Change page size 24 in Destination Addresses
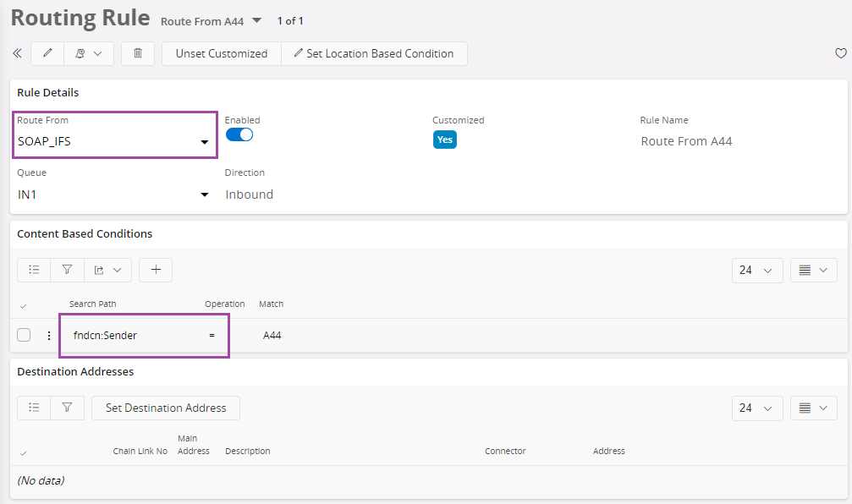 pyautogui.click(x=756, y=408)
